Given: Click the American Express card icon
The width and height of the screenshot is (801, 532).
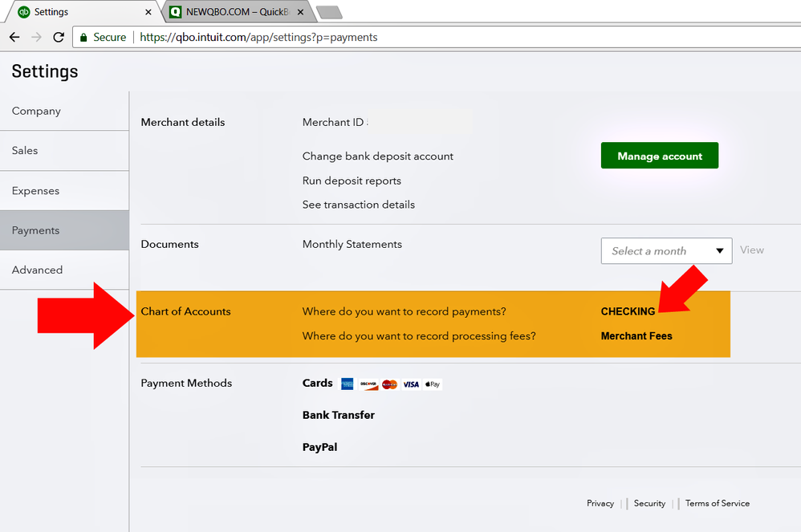Looking at the screenshot, I should click(347, 384).
